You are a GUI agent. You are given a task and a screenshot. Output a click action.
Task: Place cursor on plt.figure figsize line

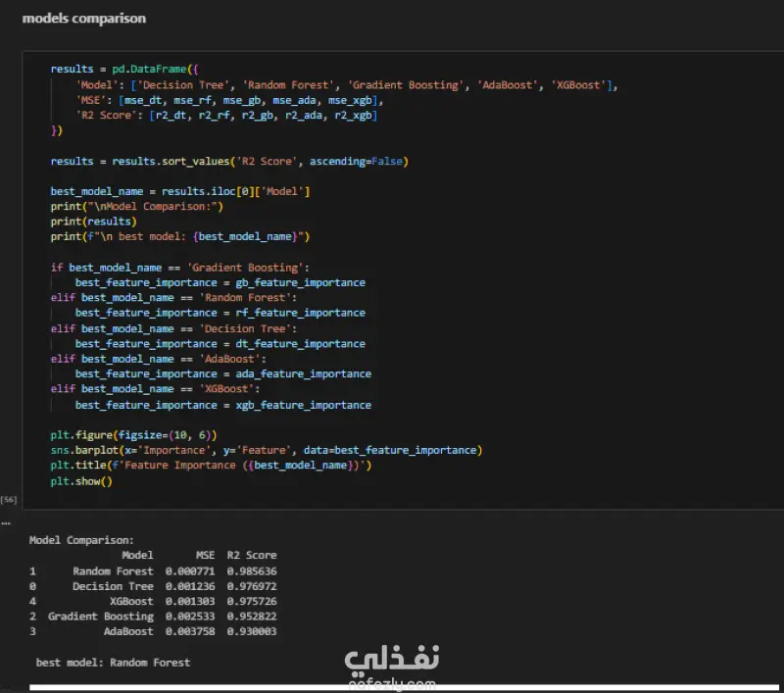(x=133, y=435)
